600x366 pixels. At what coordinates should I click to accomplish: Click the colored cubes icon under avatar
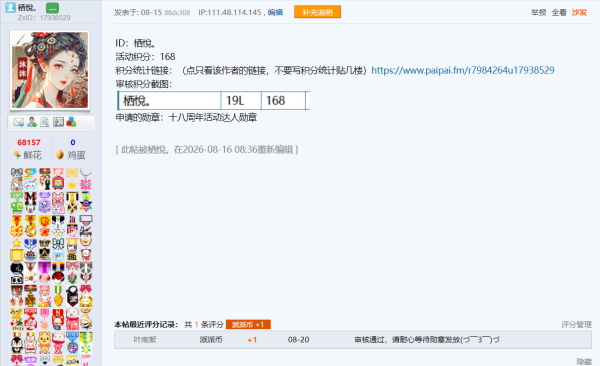coord(71,122)
